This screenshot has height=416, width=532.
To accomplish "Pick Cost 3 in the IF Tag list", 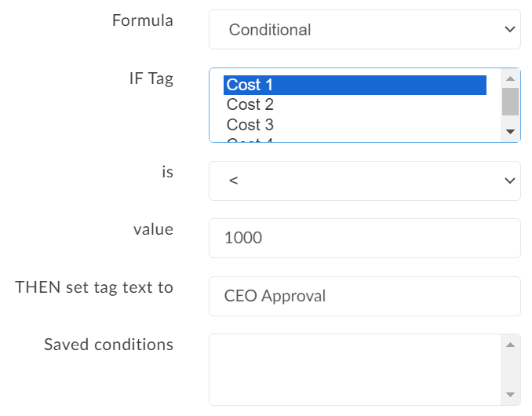I will pos(355,125).
